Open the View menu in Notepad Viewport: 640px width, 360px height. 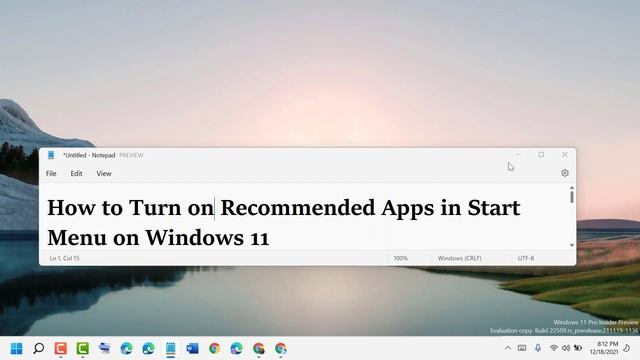pos(104,173)
